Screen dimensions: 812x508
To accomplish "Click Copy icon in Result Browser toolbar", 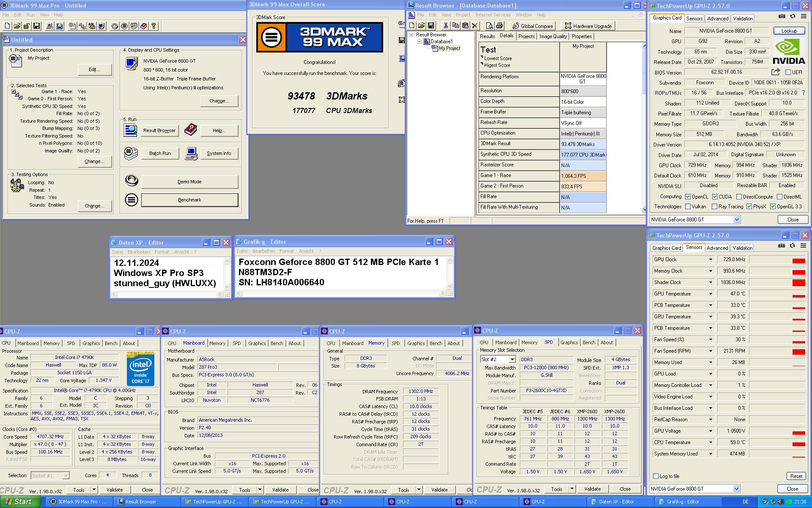I will (x=455, y=26).
